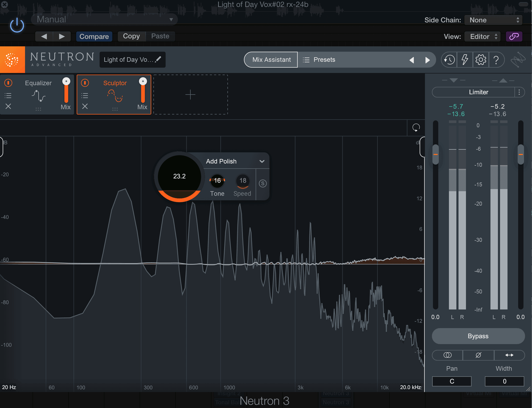Image resolution: width=532 pixels, height=408 pixels.
Task: Toggle the purple link icon
Action: click(x=514, y=36)
